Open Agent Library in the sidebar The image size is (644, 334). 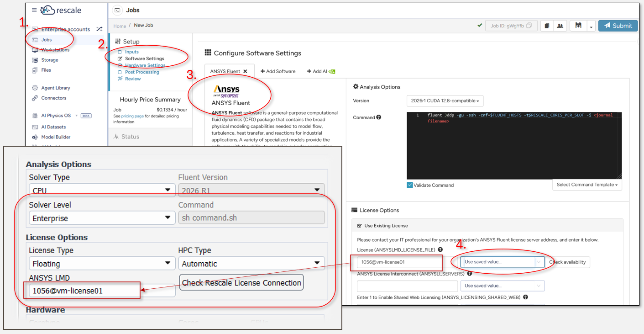56,88
